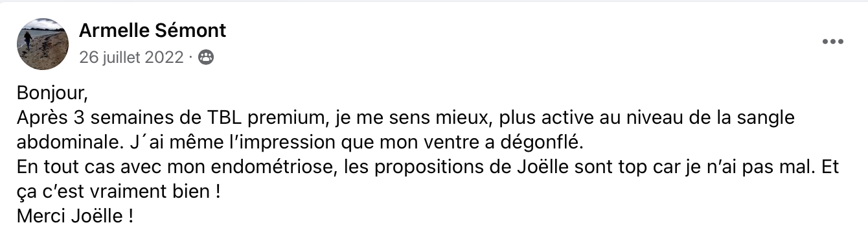Click the word "Bonjour," in the post

[x=51, y=93]
